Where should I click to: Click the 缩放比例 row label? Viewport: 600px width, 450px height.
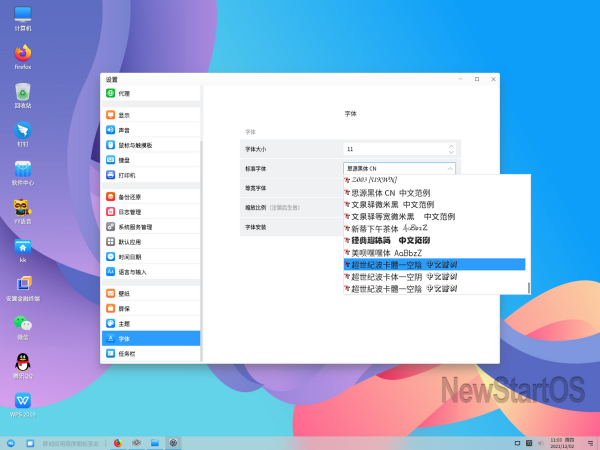pos(256,207)
